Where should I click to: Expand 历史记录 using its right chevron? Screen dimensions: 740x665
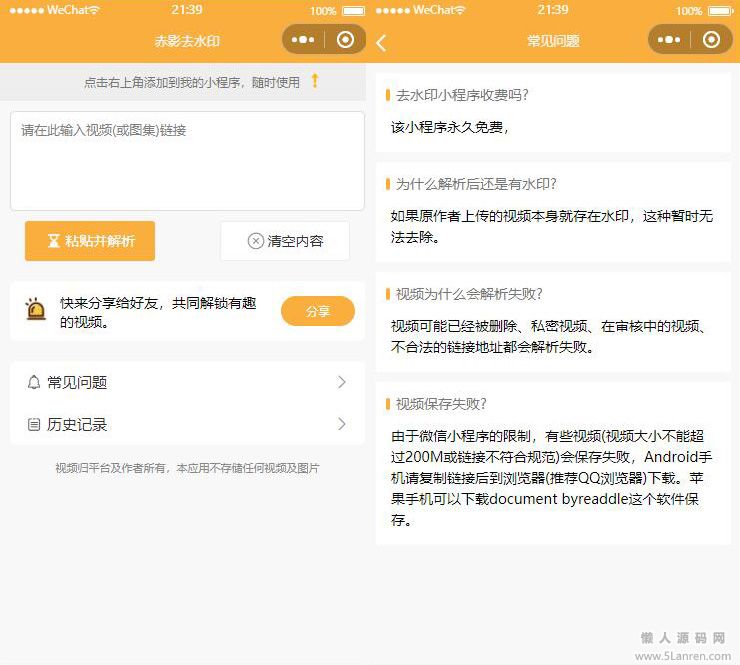(342, 425)
